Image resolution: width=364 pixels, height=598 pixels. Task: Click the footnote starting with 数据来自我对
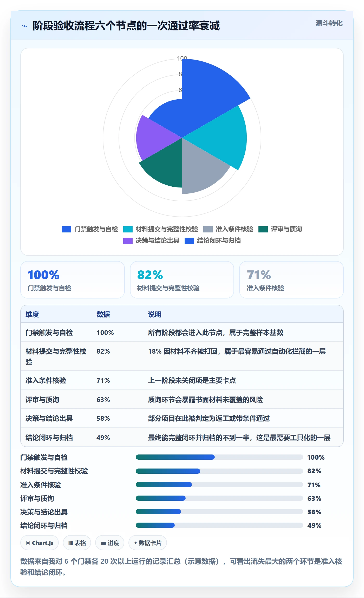[181, 567]
